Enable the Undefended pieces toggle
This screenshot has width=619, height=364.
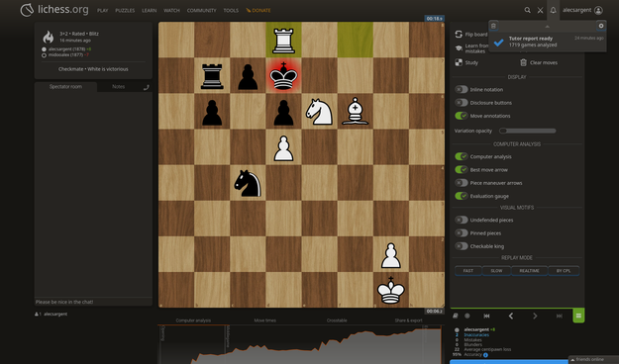(462, 220)
